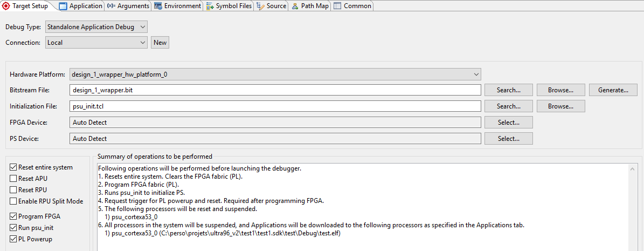
Task: Switch to the Arguments tab
Action: (128, 6)
